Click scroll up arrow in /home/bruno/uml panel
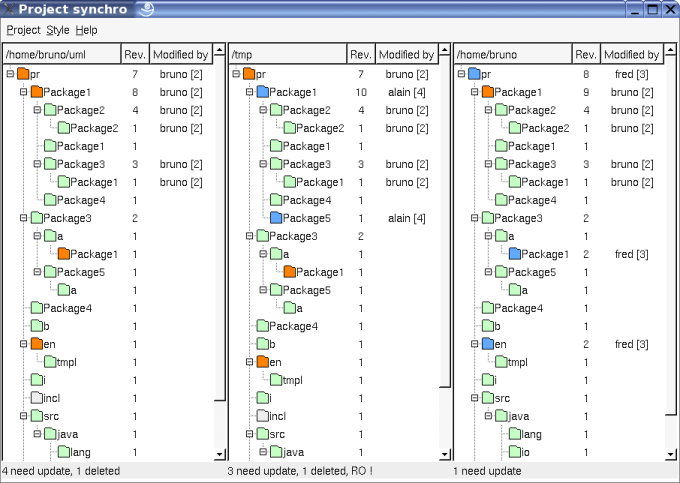The height and width of the screenshot is (483, 680). 219,49
